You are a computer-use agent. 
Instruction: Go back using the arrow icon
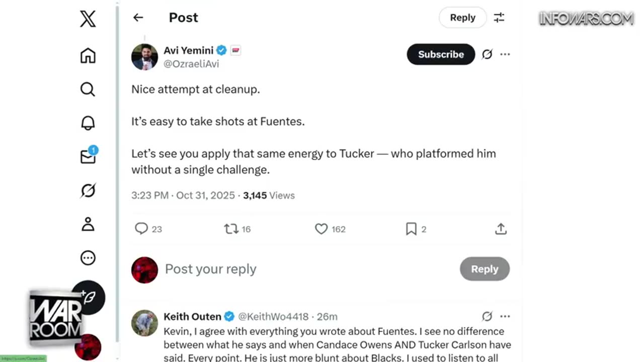138,18
